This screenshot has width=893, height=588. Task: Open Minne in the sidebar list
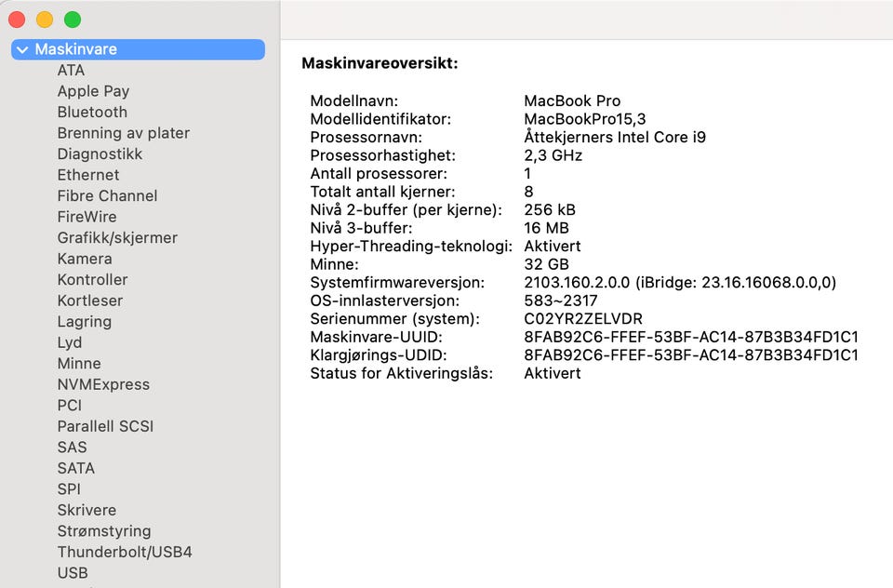[x=79, y=364]
